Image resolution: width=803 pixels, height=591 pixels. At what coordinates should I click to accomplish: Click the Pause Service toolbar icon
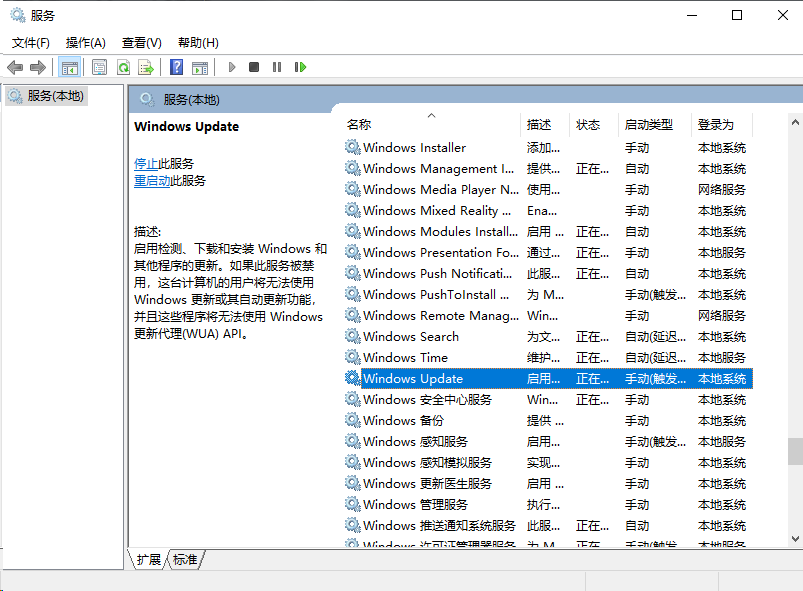[277, 67]
